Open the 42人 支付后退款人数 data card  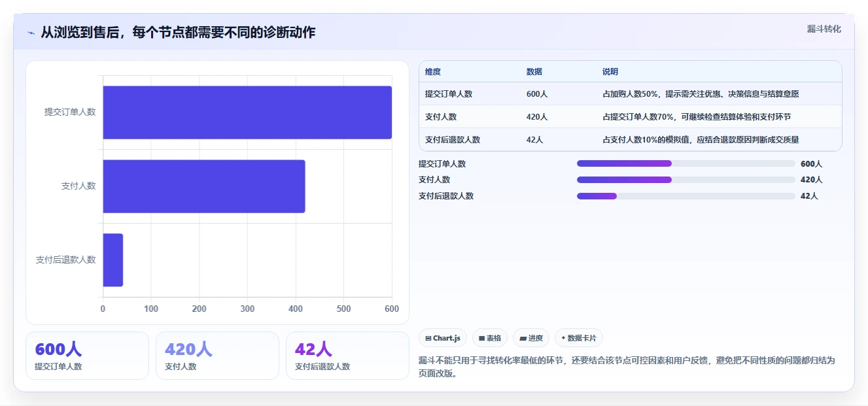click(x=347, y=356)
